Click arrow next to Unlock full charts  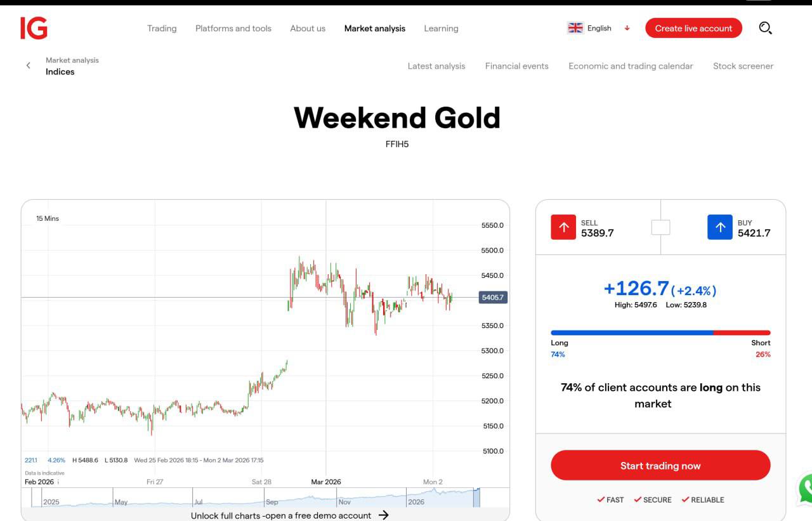point(383,515)
